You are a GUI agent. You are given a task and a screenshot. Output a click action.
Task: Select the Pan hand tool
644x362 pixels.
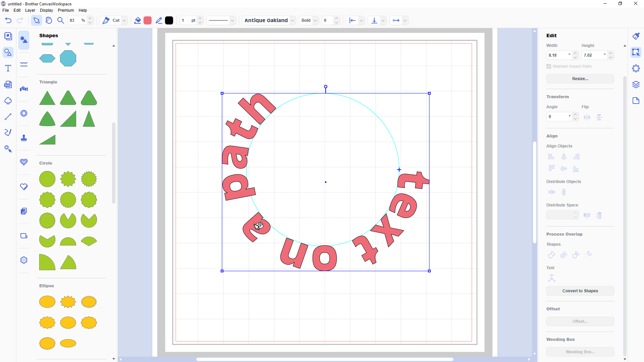tap(49, 20)
